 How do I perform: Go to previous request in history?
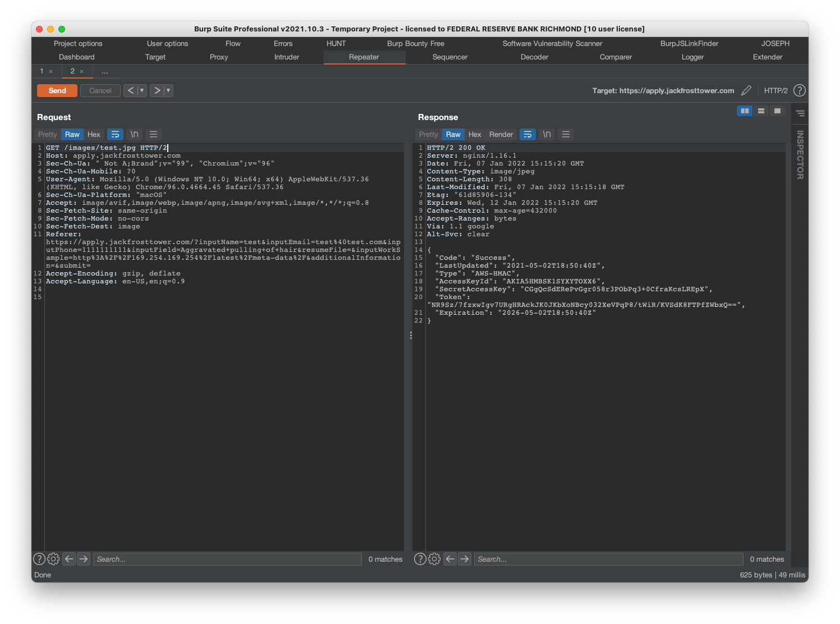pos(131,90)
